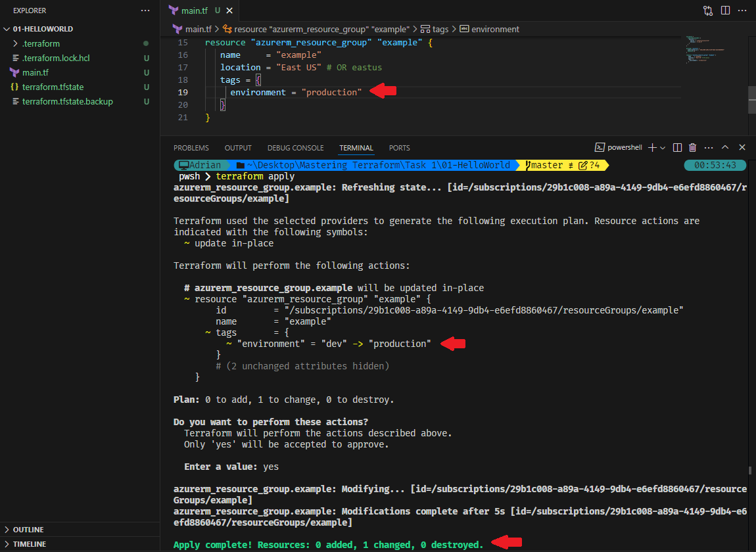Screen dimensions: 756x552
Task: Click main.tf breadcrumb segment
Action: (x=193, y=29)
